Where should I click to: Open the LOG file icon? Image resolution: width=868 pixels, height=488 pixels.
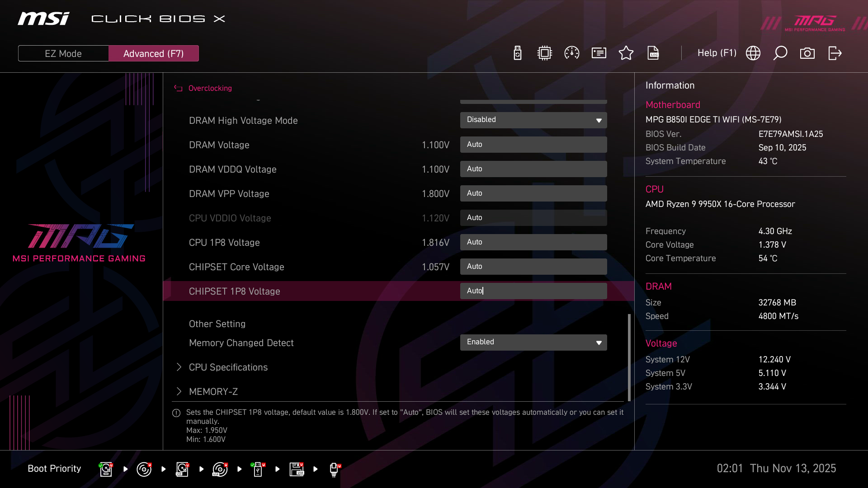(x=653, y=53)
